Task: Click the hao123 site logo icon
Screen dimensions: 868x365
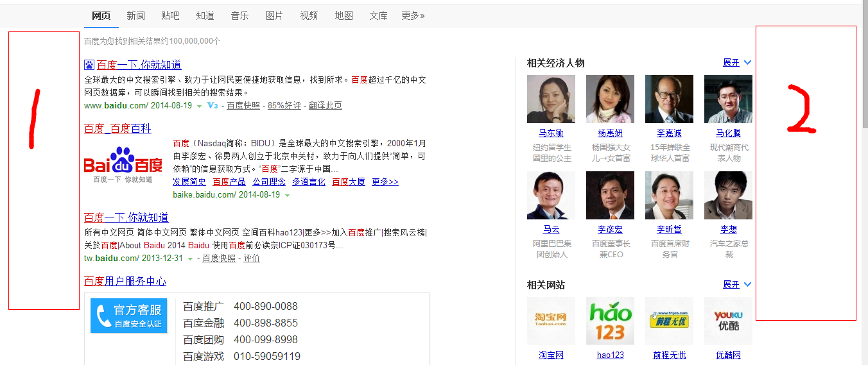Action: point(610,321)
